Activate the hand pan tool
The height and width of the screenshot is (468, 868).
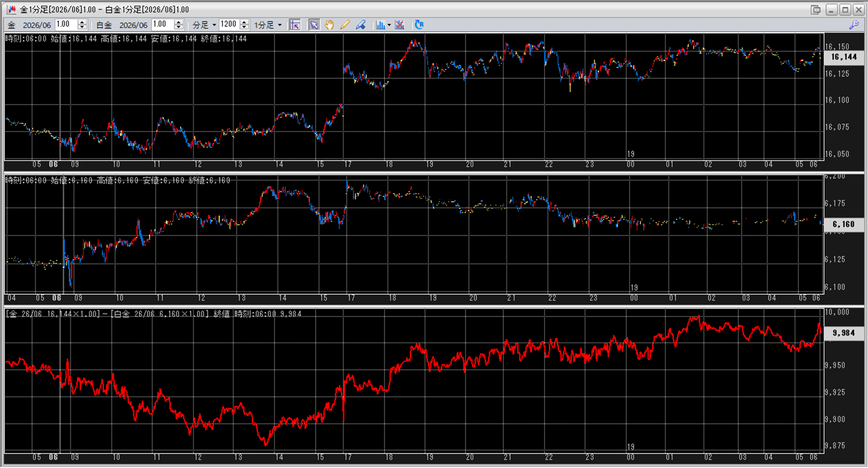tap(329, 25)
